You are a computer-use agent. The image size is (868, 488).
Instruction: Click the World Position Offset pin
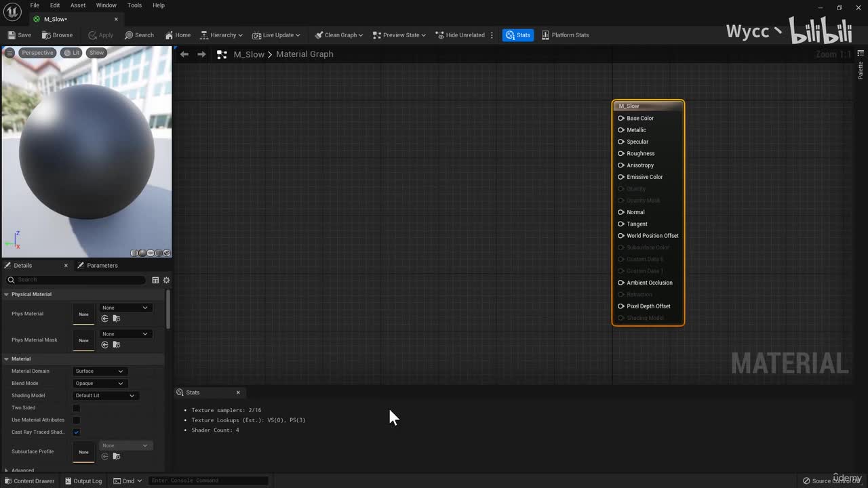(x=621, y=236)
